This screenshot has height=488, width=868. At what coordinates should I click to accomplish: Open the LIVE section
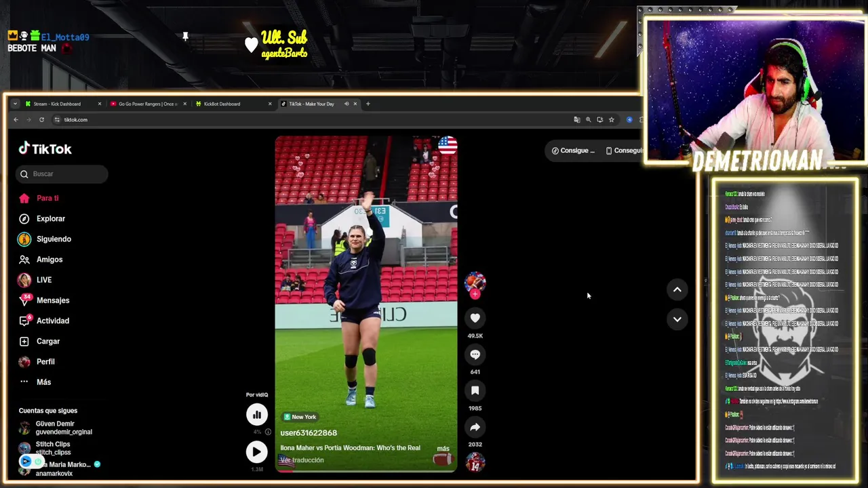pyautogui.click(x=35, y=279)
